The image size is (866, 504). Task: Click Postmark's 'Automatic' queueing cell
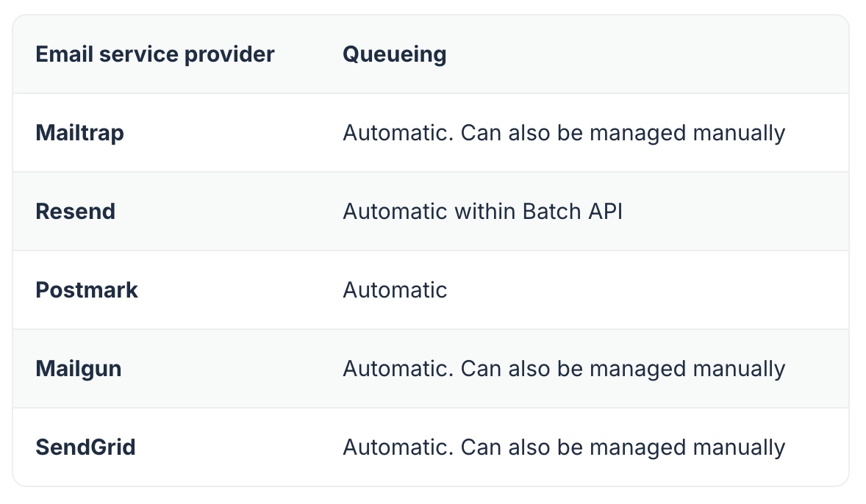coord(395,289)
